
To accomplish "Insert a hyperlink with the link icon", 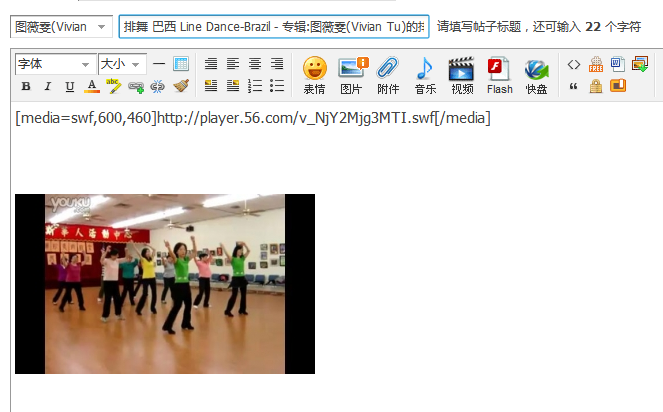I will click(136, 87).
